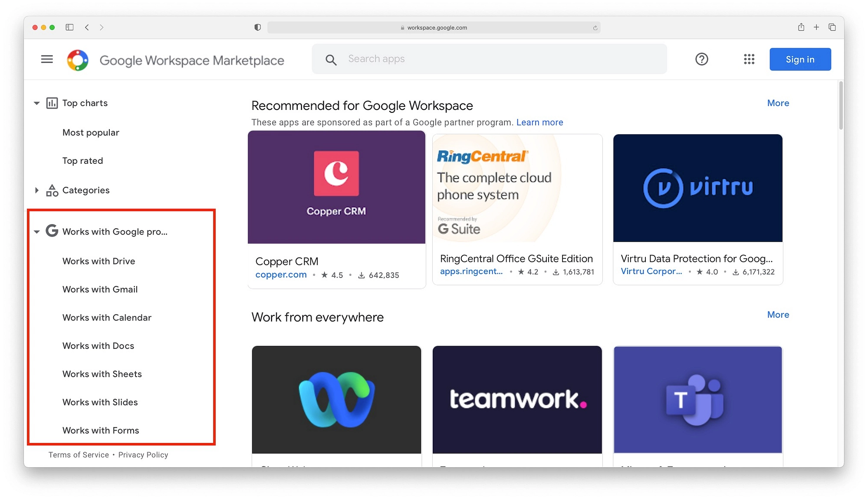The width and height of the screenshot is (868, 499).
Task: Open Works with Calendar filter
Action: (x=107, y=317)
